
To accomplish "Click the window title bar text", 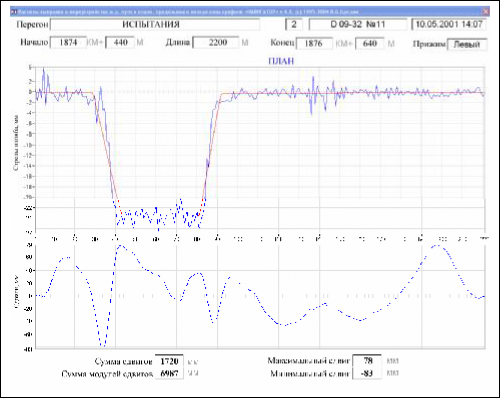I will coord(188,12).
